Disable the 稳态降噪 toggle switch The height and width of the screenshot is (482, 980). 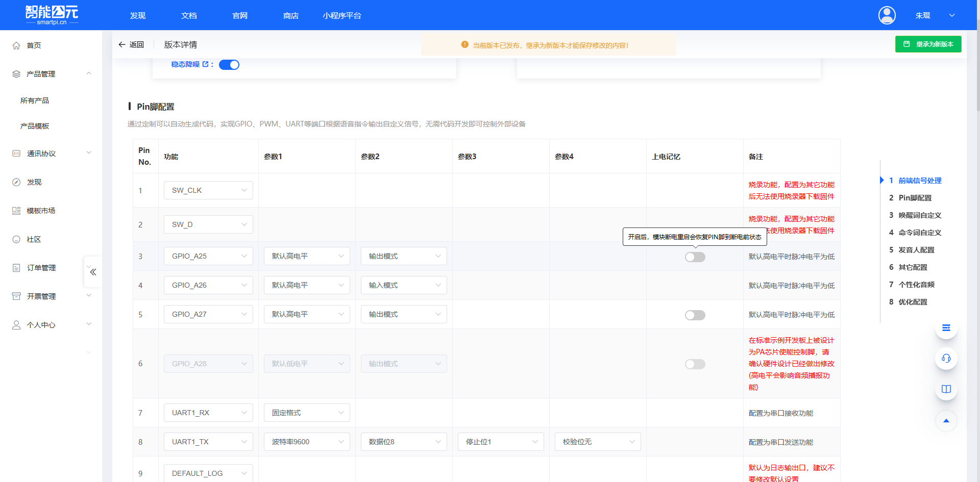click(x=229, y=65)
